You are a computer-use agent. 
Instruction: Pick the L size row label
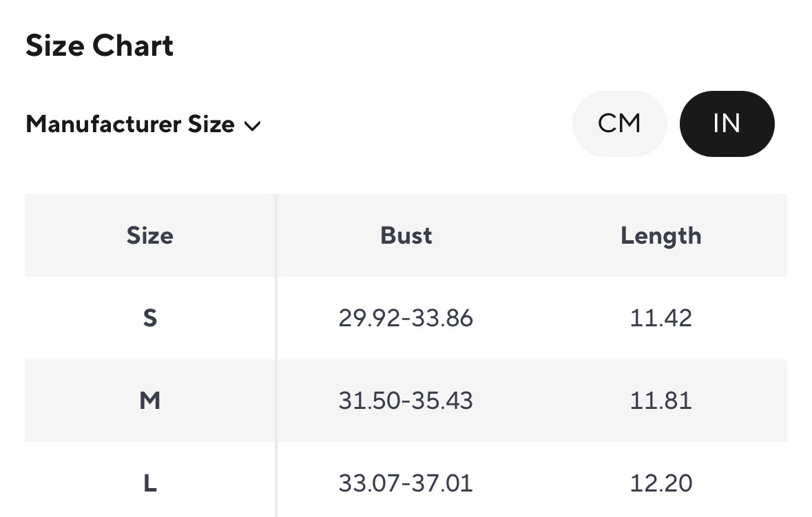pyautogui.click(x=149, y=483)
